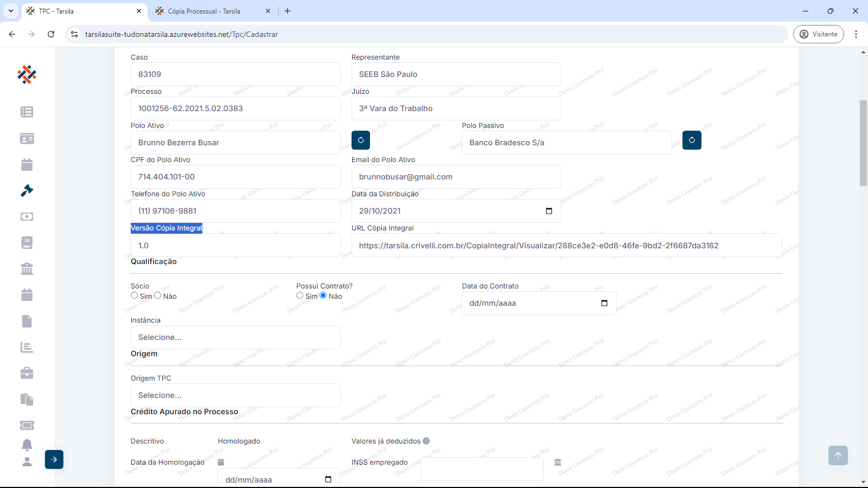The image size is (868, 488).
Task: Open the Instância dropdown
Action: point(235,337)
